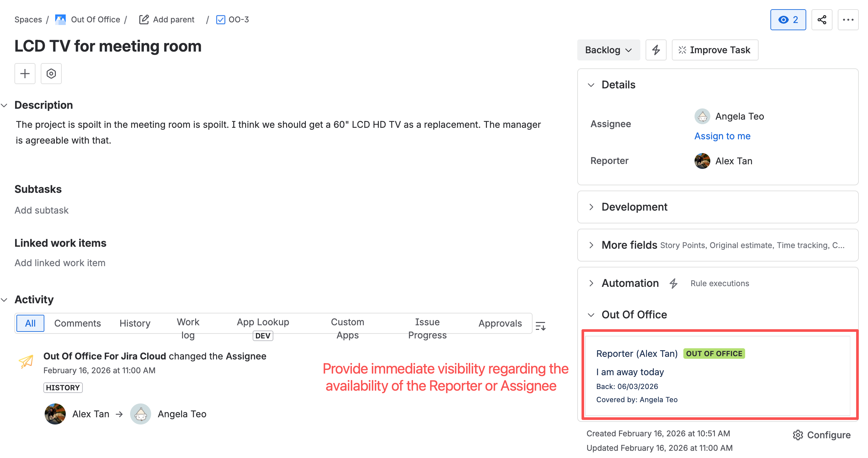Click the plus add content icon below title
The width and height of the screenshot is (868, 458).
click(x=25, y=74)
